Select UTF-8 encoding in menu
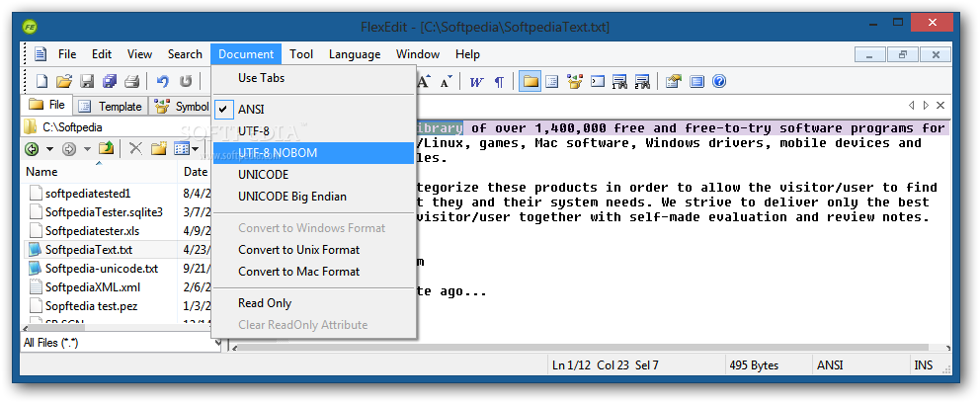Image resolution: width=980 pixels, height=403 pixels. 313,131
